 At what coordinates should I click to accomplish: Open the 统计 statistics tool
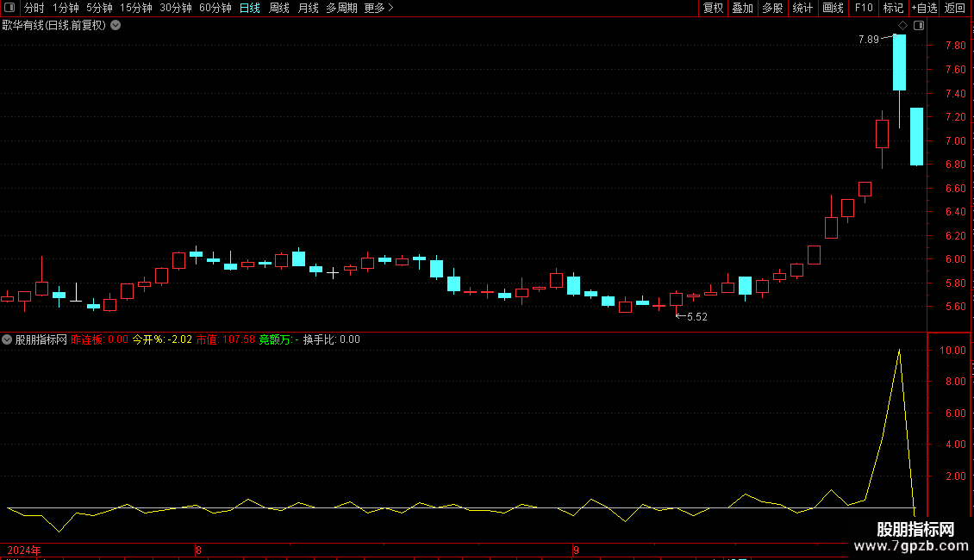[802, 8]
